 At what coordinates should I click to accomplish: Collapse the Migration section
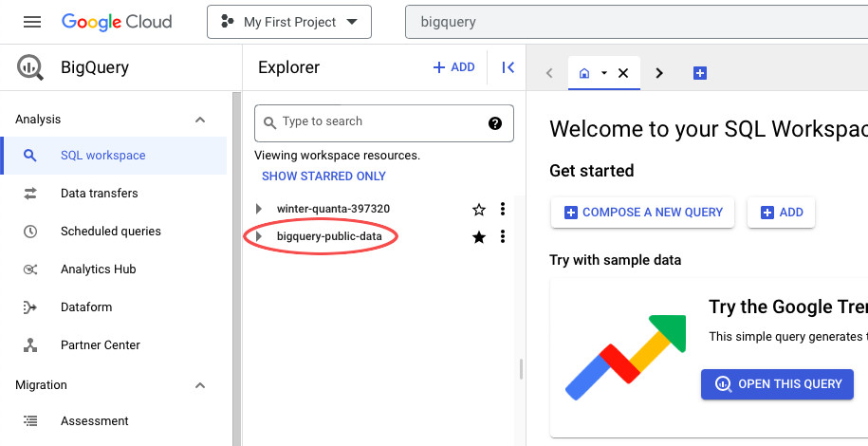200,385
